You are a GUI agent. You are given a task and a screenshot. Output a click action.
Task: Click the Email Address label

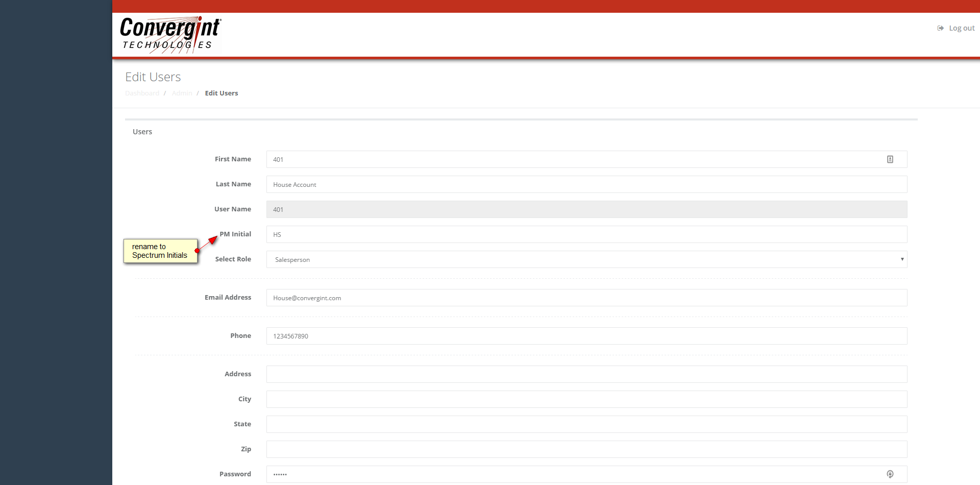click(228, 297)
